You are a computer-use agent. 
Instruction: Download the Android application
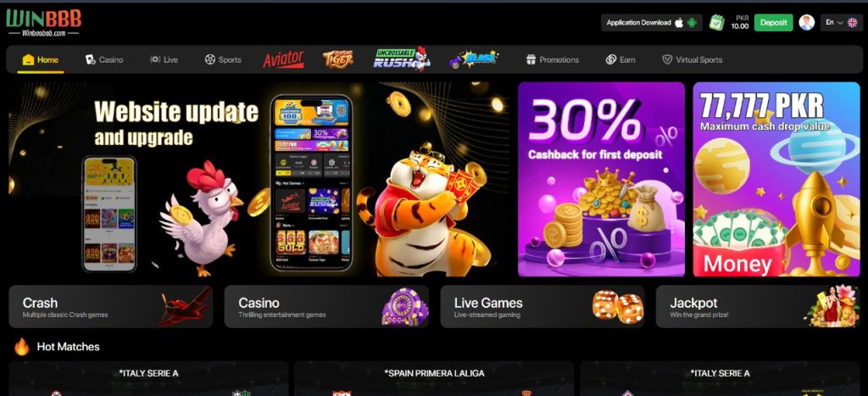click(692, 23)
